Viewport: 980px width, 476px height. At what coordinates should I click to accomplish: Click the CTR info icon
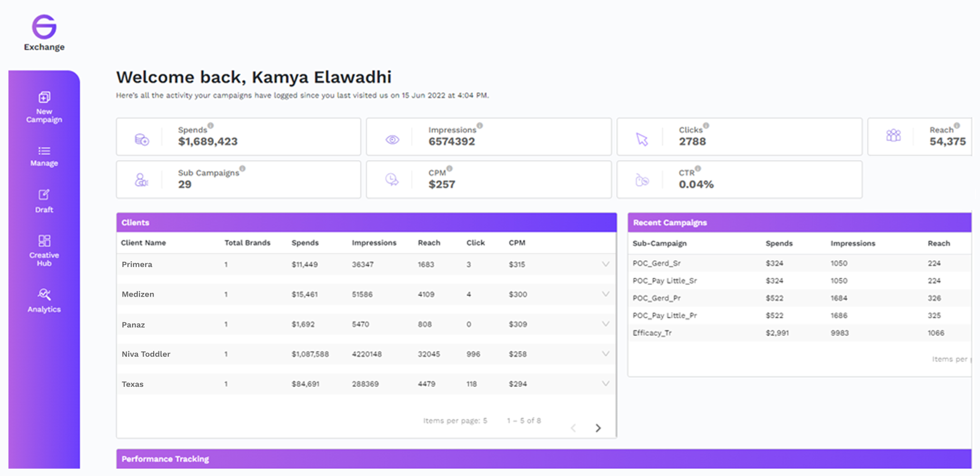pos(698,168)
